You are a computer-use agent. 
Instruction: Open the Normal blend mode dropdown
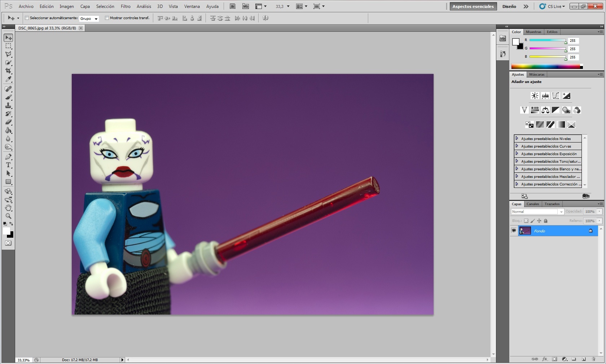point(537,212)
